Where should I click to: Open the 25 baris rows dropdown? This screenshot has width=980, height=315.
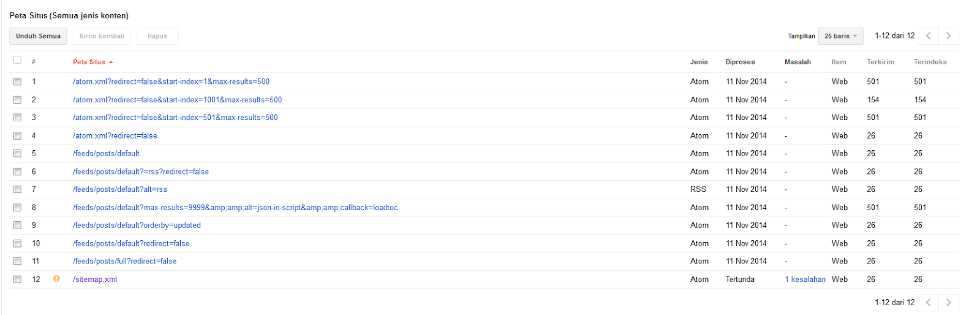pyautogui.click(x=840, y=36)
